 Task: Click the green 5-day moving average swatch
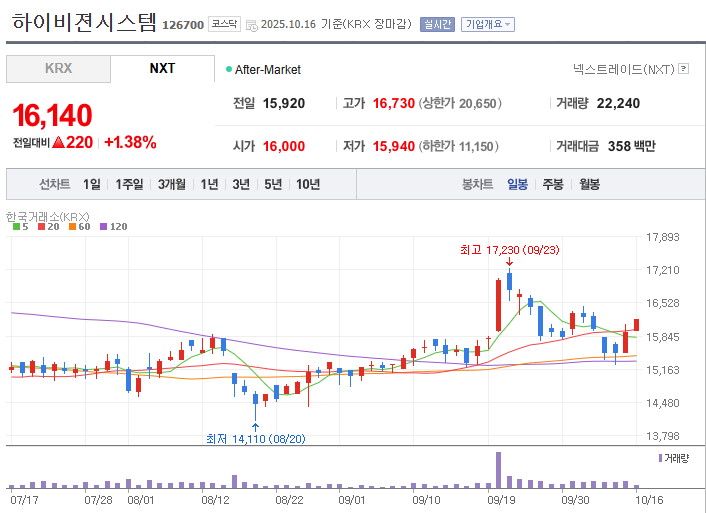coord(15,227)
